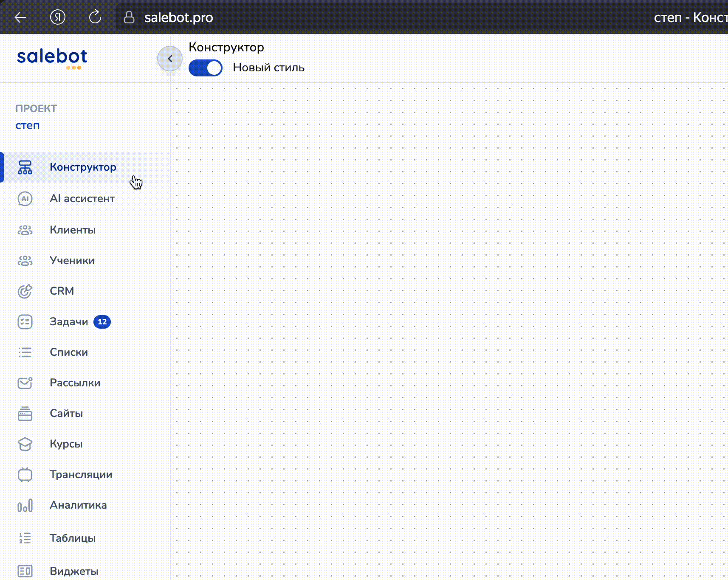Open the Списки menu item
Image resolution: width=728 pixels, height=580 pixels.
pyautogui.click(x=68, y=352)
